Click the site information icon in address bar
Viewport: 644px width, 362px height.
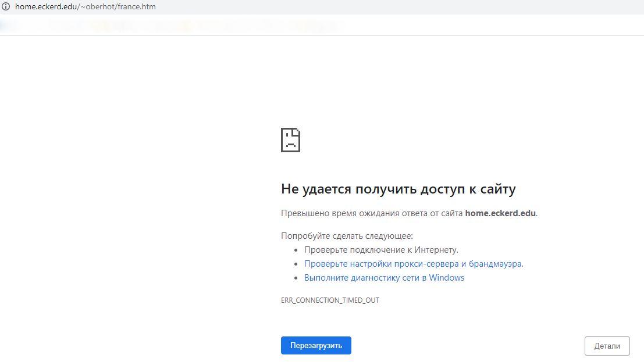[x=6, y=7]
